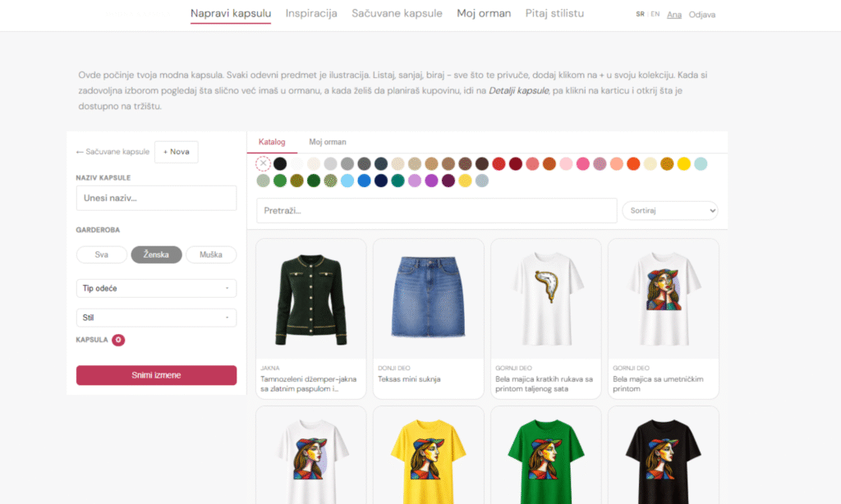
Task: Open Inspiracija in the top navigation
Action: tap(311, 13)
